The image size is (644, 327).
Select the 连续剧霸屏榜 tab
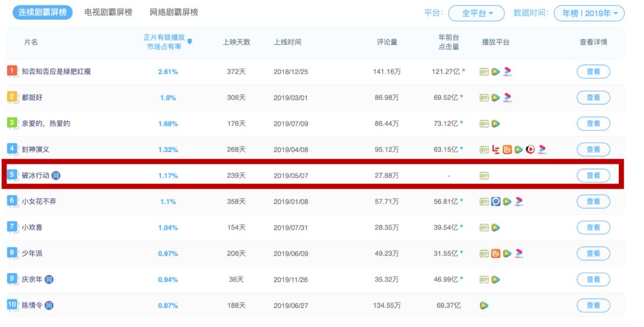coord(42,13)
